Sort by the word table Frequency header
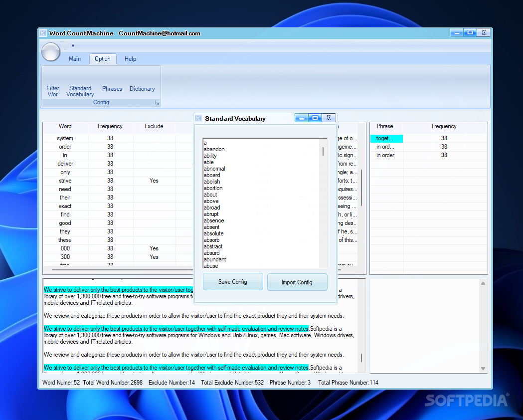Image resolution: width=523 pixels, height=420 pixels. pyautogui.click(x=110, y=126)
